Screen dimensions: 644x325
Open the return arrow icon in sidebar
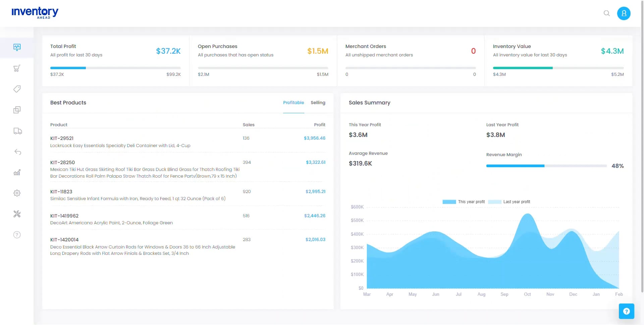point(17,152)
